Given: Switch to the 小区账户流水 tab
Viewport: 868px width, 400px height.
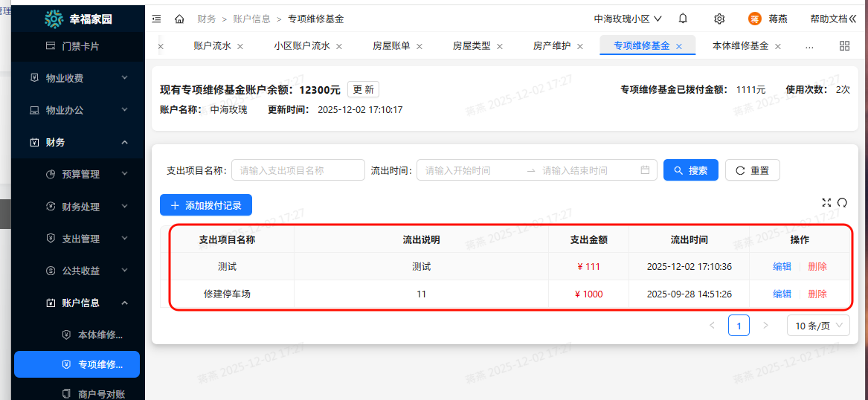Looking at the screenshot, I should (302, 46).
